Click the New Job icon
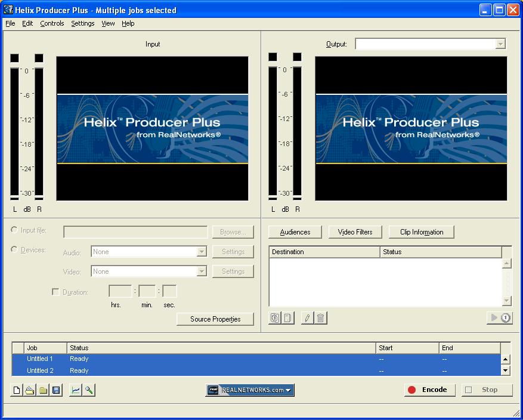This screenshot has height=420, width=523. (x=17, y=390)
